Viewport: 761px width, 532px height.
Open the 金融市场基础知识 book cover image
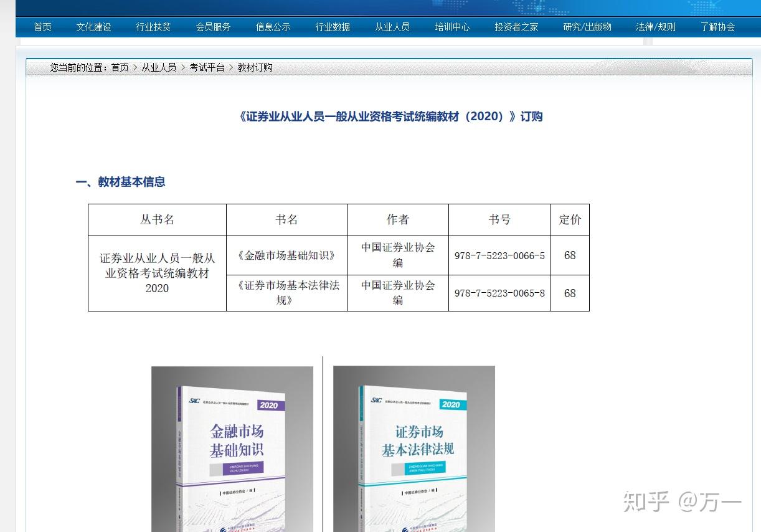[232, 449]
